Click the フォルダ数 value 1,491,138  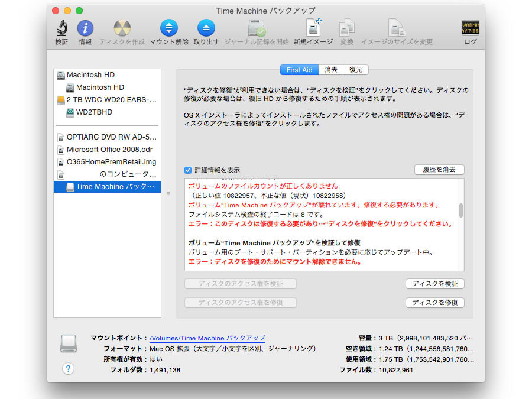pos(165,370)
